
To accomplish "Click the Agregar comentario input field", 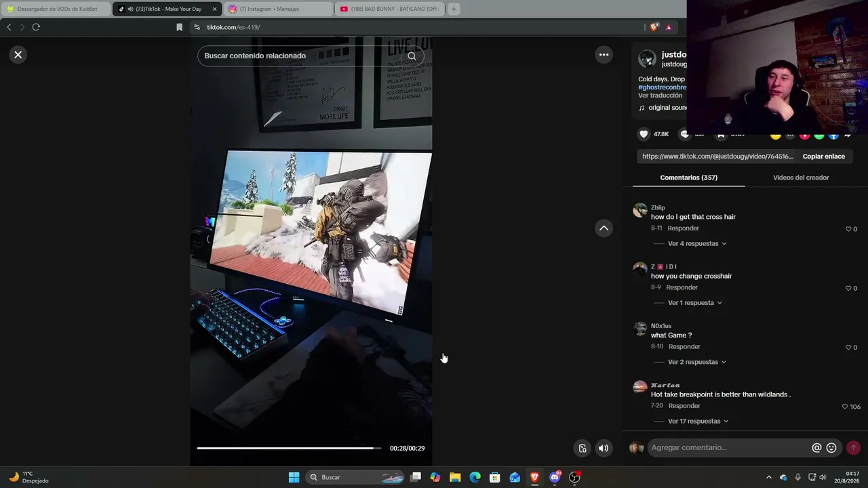I will click(730, 447).
